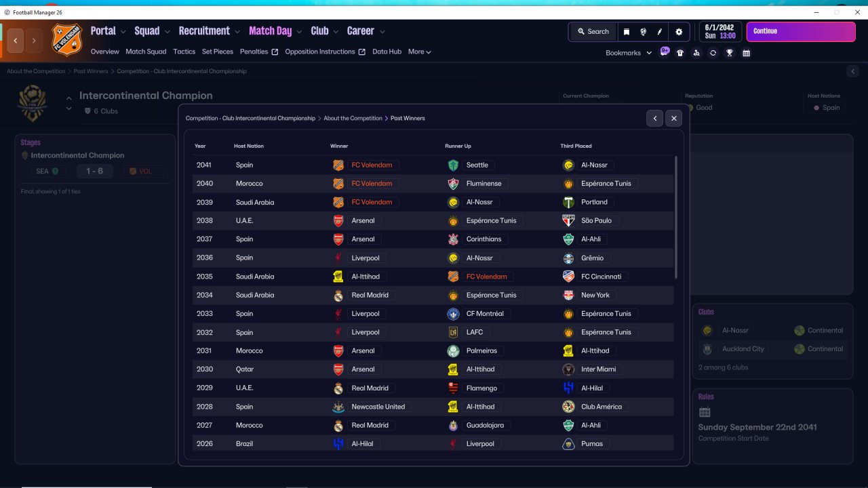Open FC Volendam in the 2041 winner row
The height and width of the screenshot is (488, 868).
click(372, 165)
